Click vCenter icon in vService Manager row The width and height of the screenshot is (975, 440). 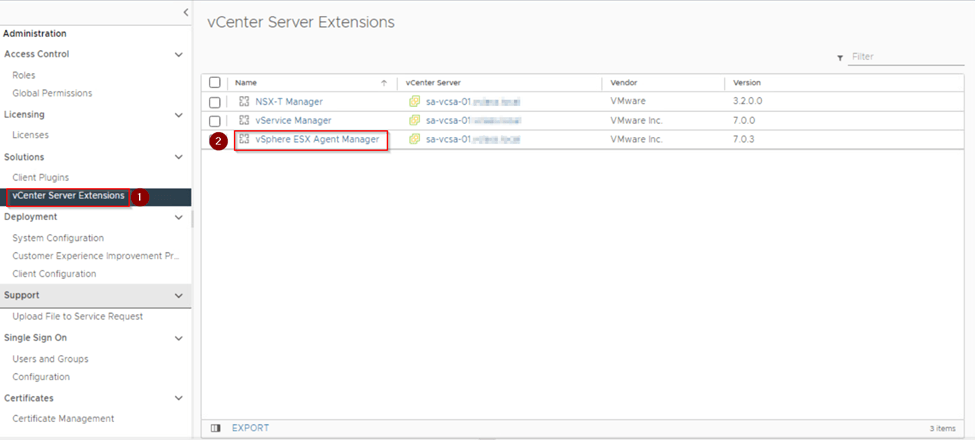click(414, 121)
